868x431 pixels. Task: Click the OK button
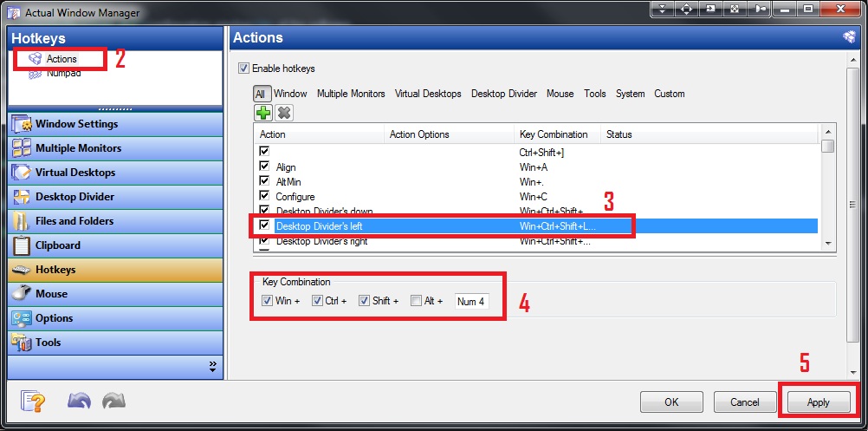tap(671, 402)
